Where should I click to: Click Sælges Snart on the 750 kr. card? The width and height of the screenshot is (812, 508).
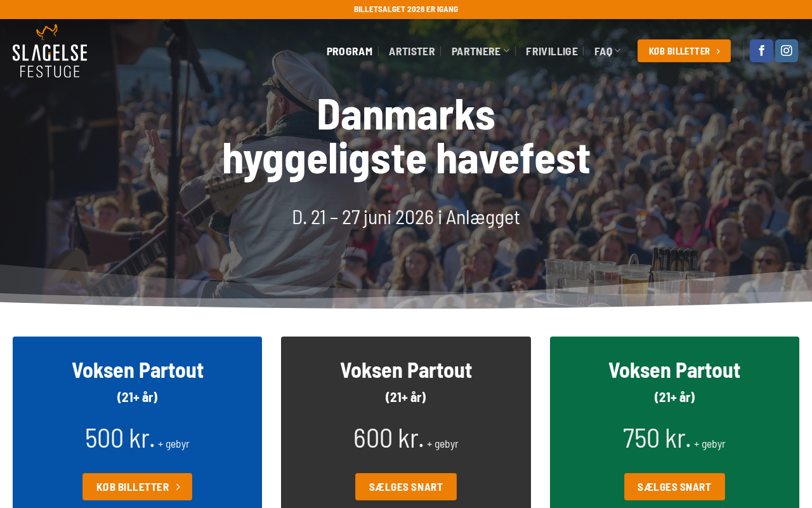coord(674,486)
